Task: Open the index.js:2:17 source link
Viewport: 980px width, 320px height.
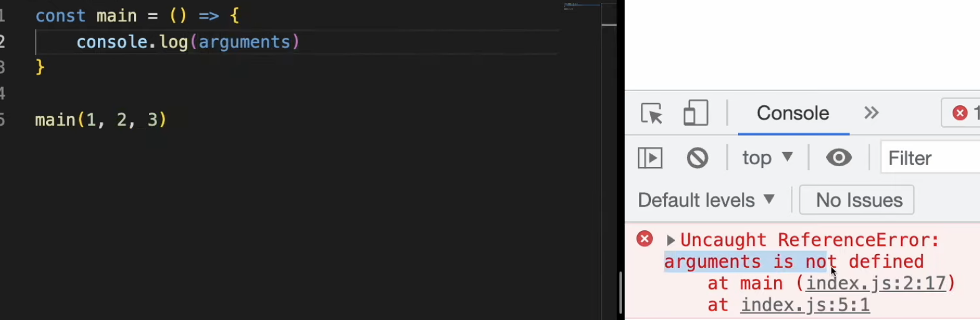Action: pos(876,283)
